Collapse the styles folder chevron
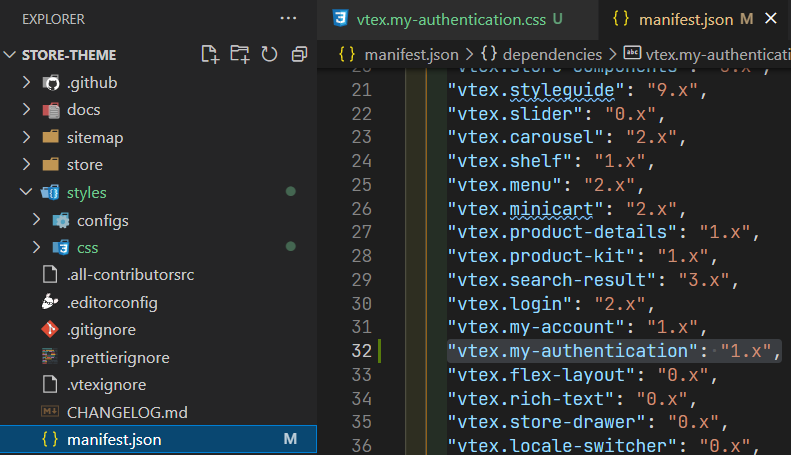Viewport: 791px width, 455px height. coord(26,192)
